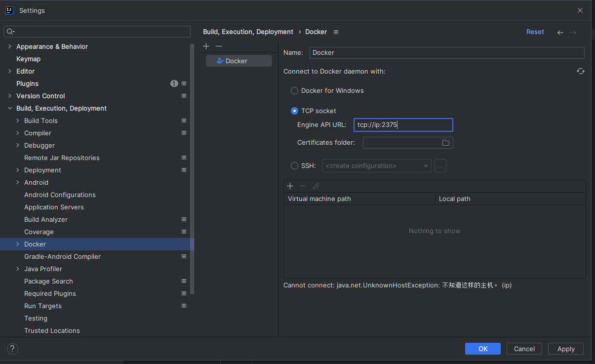Image resolution: width=595 pixels, height=364 pixels.
Task: Click the Certificates folder browse icon
Action: pyautogui.click(x=446, y=143)
